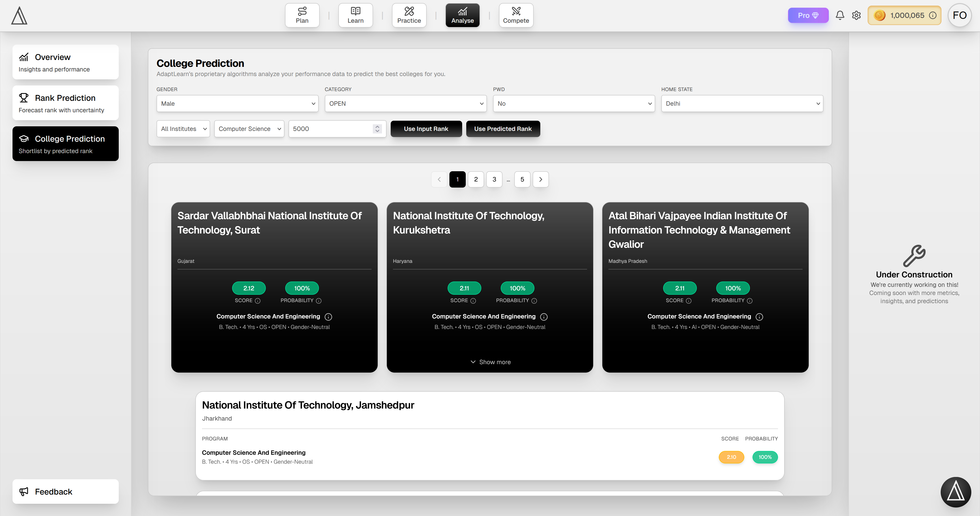Screen dimensions: 980x516
Task: Switch to the Analyse tab
Action: (462, 15)
